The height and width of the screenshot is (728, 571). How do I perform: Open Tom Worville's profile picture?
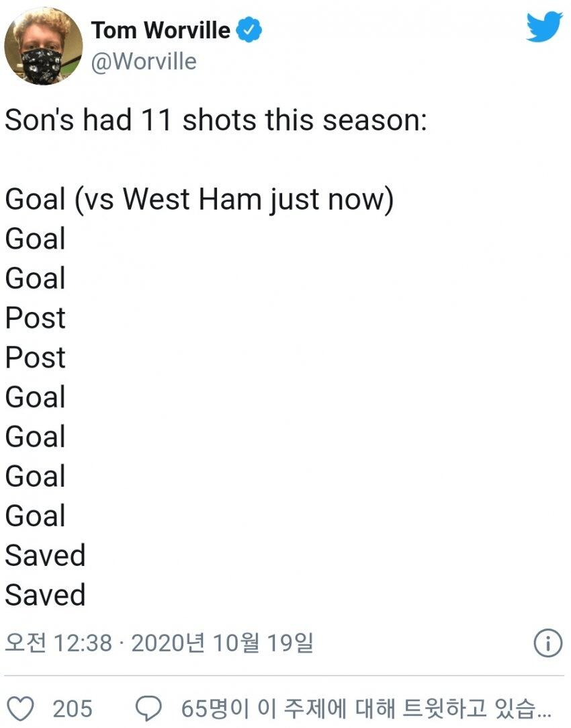pyautogui.click(x=44, y=47)
